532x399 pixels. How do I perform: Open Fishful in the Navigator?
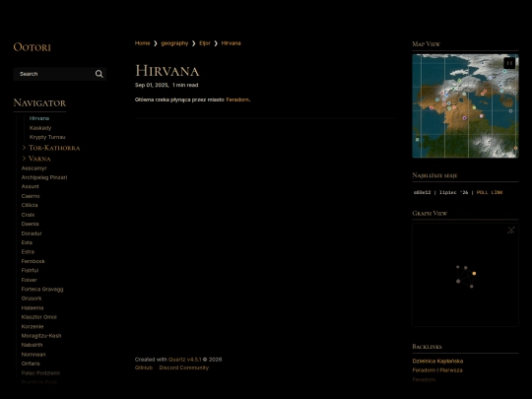pyautogui.click(x=30, y=270)
